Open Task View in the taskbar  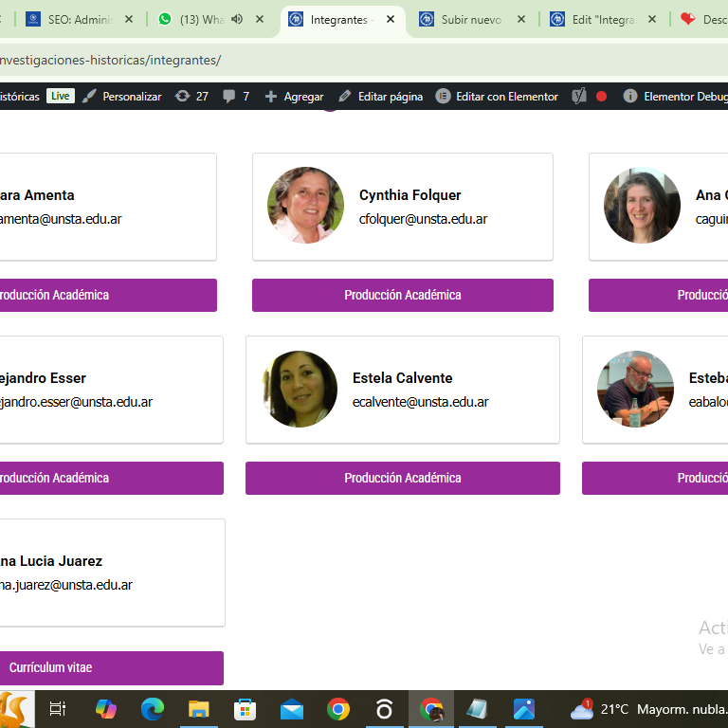(58, 709)
